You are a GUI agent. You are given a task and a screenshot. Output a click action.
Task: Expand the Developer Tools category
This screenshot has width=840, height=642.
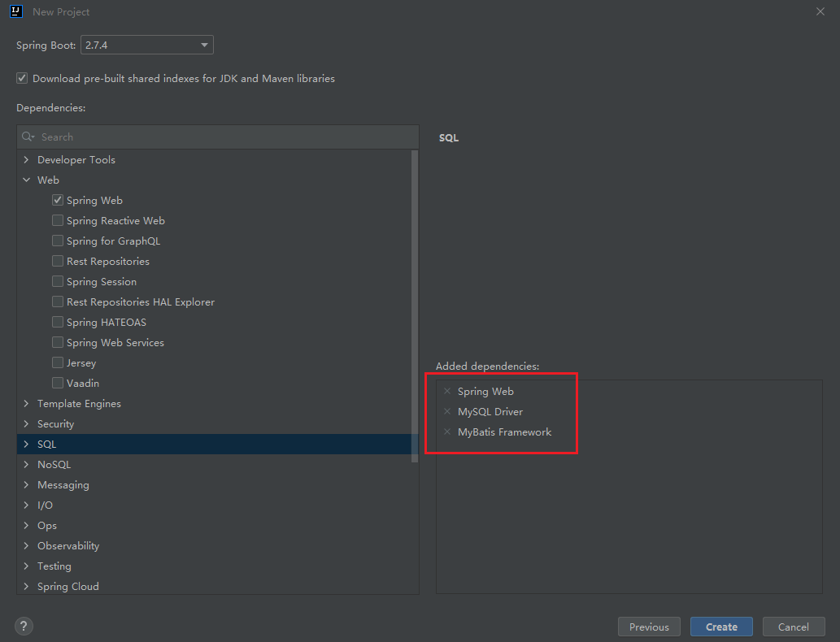[26, 159]
